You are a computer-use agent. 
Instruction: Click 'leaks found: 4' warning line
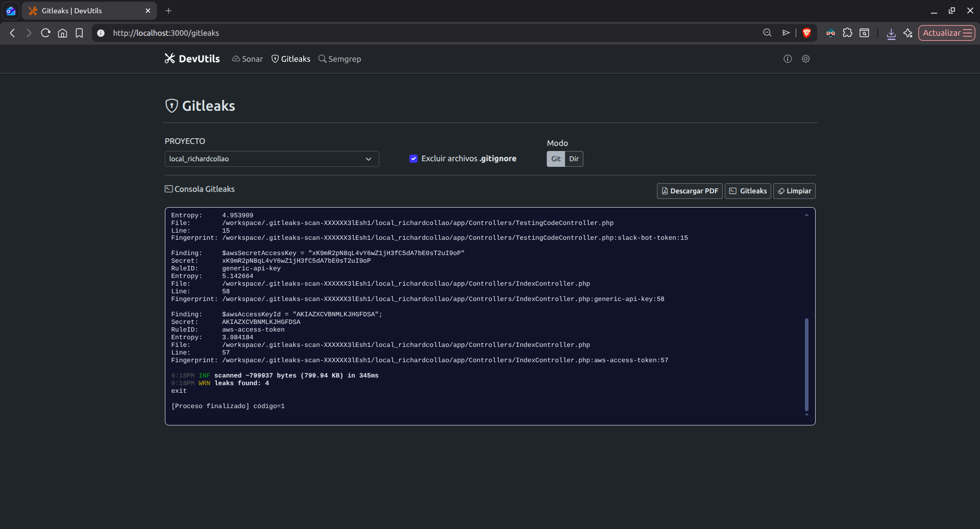tap(220, 384)
